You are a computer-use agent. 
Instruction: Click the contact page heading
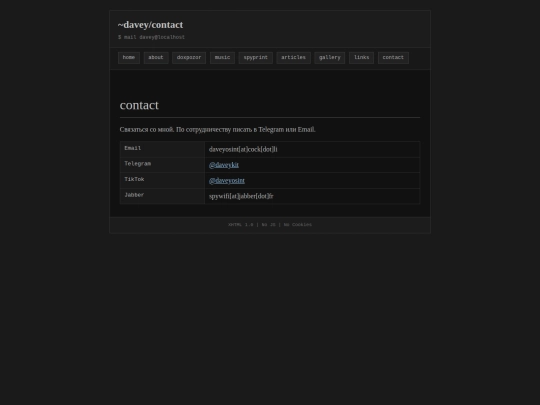[139, 105]
